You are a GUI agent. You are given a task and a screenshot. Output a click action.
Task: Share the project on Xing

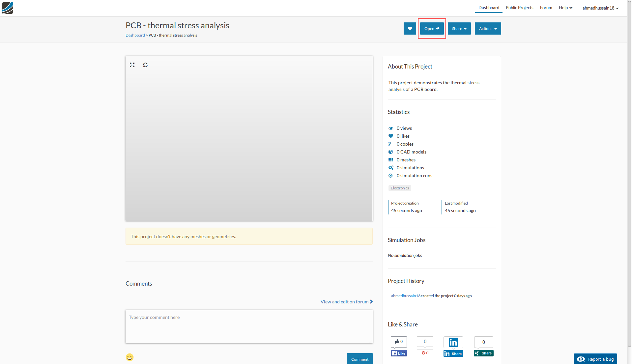(x=484, y=353)
